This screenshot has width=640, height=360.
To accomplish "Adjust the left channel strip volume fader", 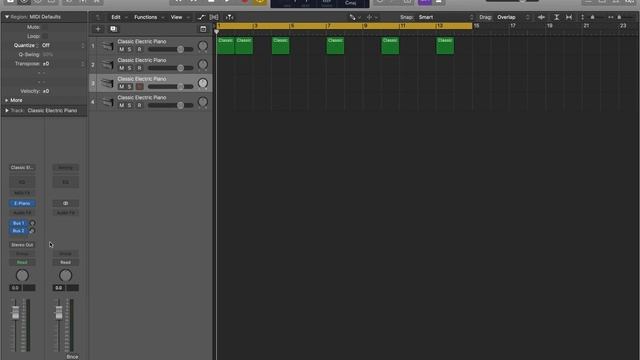I will point(16,313).
